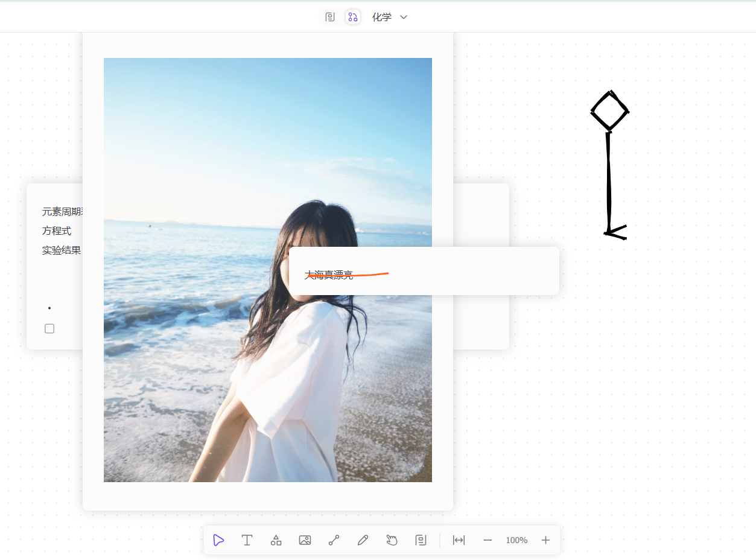Tick the empty checkbox in the note card
Screen dimensions: 756x560
(49, 328)
